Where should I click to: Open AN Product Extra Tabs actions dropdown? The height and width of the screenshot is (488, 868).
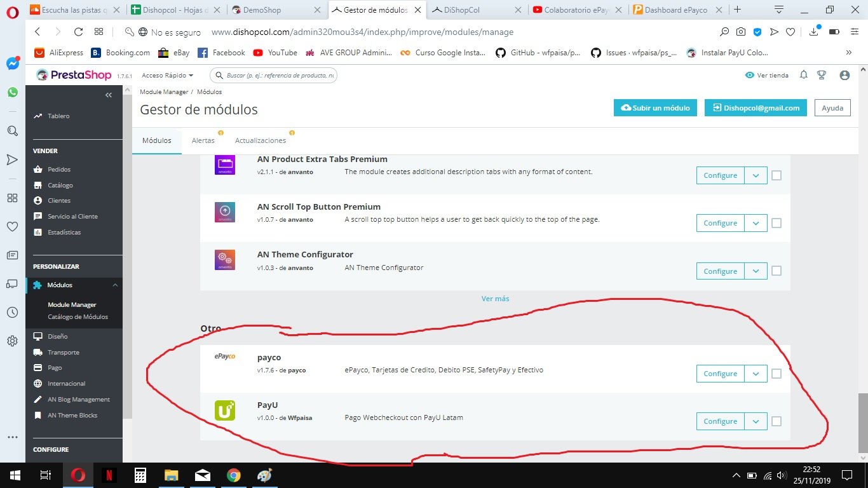click(x=756, y=175)
